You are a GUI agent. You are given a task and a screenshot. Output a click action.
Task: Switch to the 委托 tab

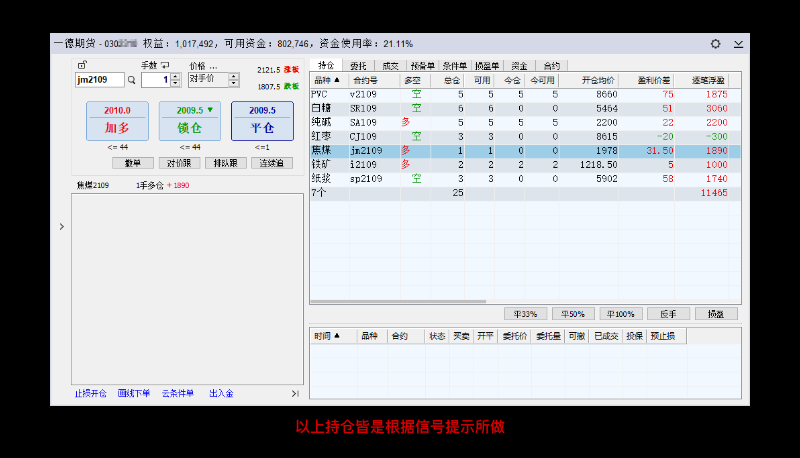(x=357, y=66)
